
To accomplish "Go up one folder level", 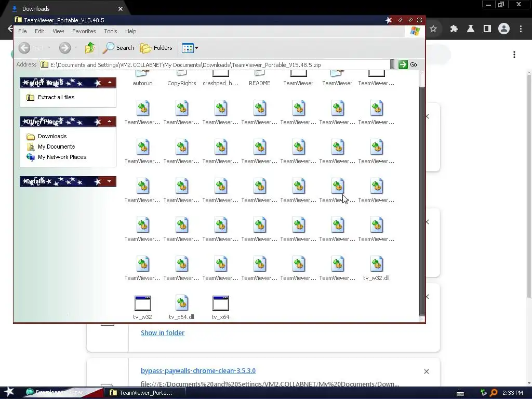I will point(90,48).
